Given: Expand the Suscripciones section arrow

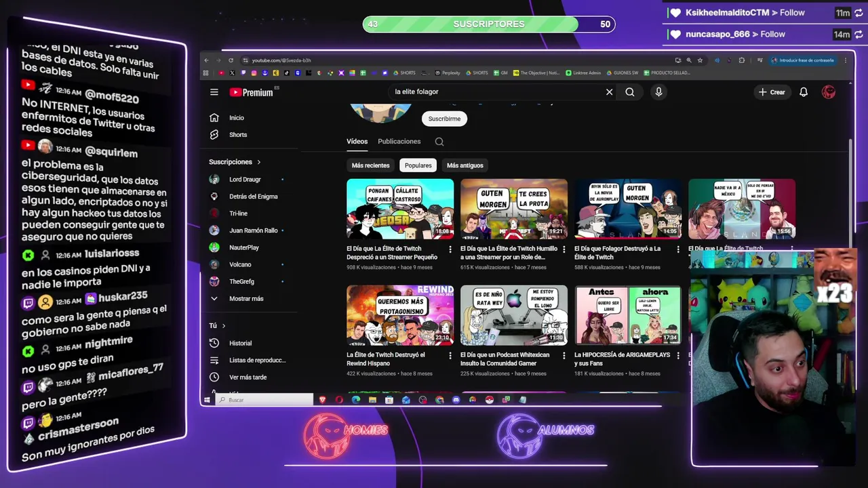Looking at the screenshot, I should (258, 162).
